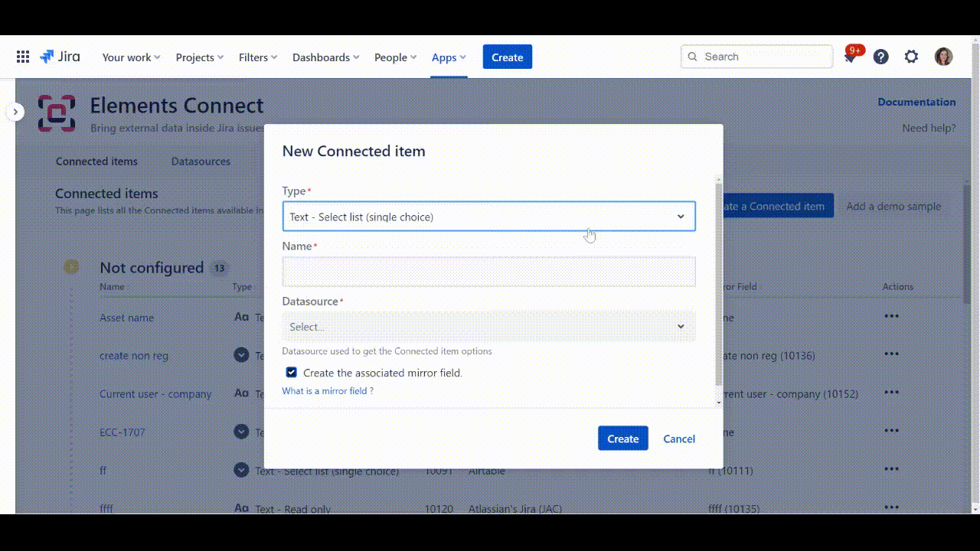Viewport: 980px width, 551px height.
Task: Click your profile avatar
Action: (943, 56)
